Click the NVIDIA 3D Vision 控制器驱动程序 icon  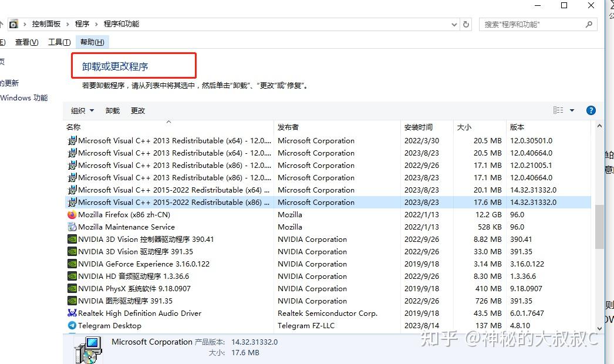click(72, 239)
